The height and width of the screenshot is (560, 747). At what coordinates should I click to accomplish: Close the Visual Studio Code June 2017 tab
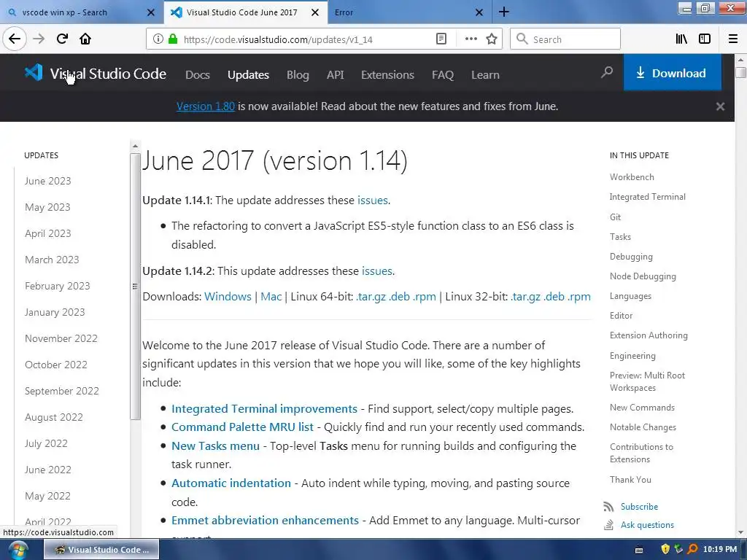pyautogui.click(x=315, y=12)
